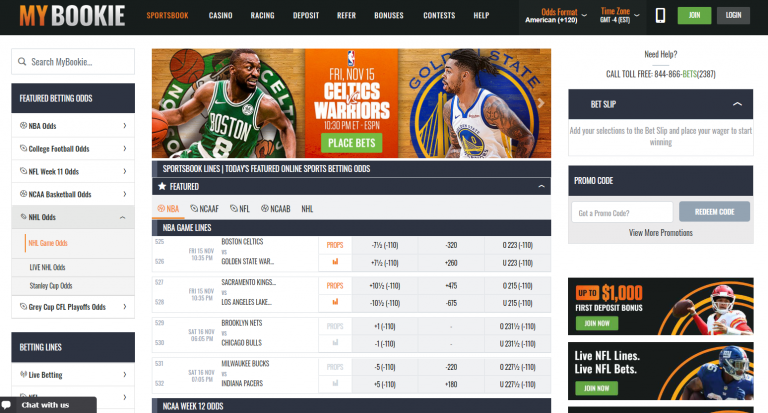Open the Refer menu item
This screenshot has width=768, height=413.
tap(346, 16)
